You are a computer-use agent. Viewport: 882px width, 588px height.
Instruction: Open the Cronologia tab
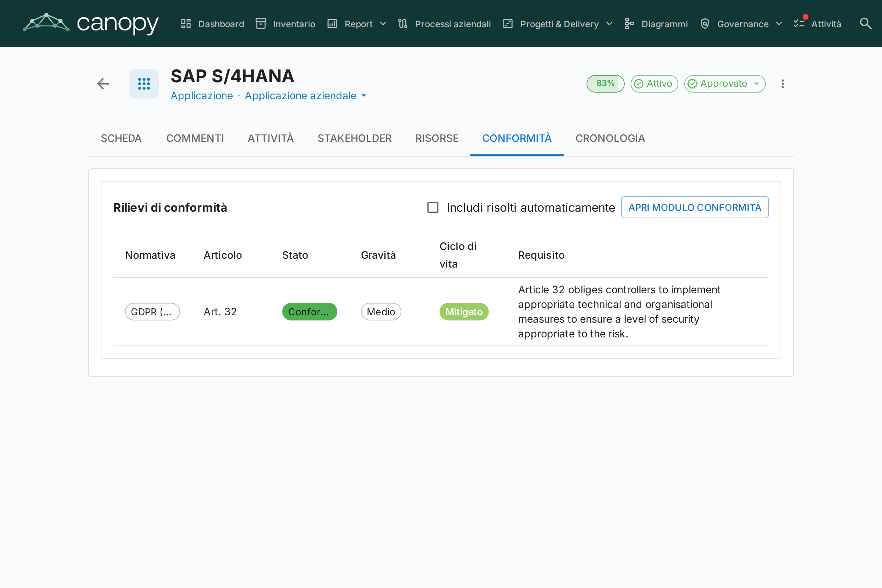point(610,139)
